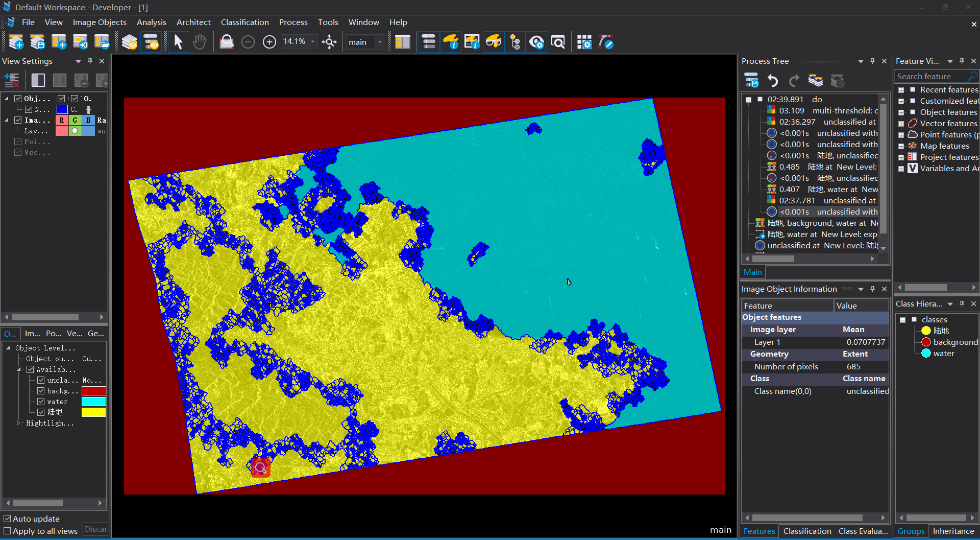Viewport: 980px width, 540px height.
Task: Click the zoom in plus icon
Action: (269, 42)
